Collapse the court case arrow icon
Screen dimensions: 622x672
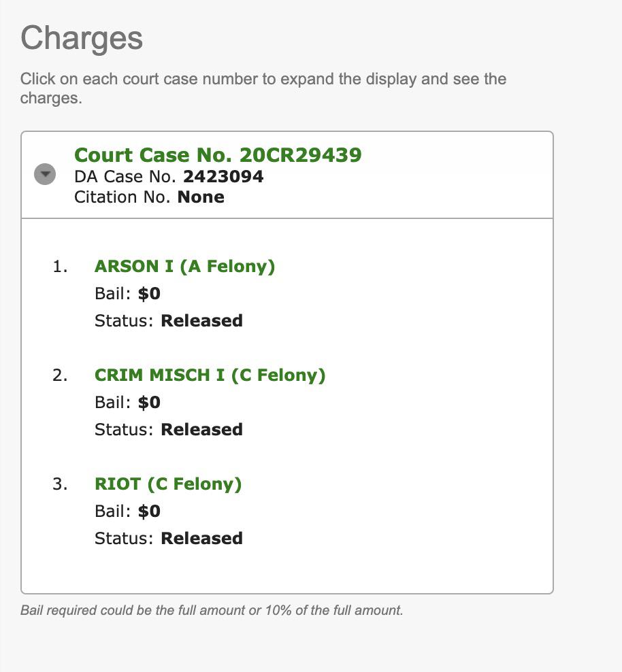click(45, 175)
